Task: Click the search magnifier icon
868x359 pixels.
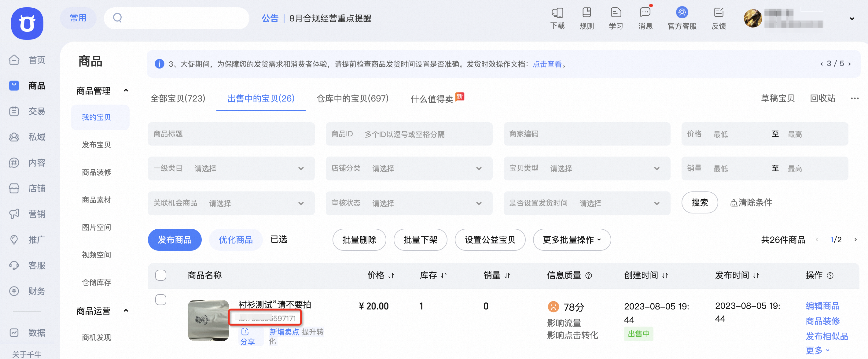Action: pos(117,18)
